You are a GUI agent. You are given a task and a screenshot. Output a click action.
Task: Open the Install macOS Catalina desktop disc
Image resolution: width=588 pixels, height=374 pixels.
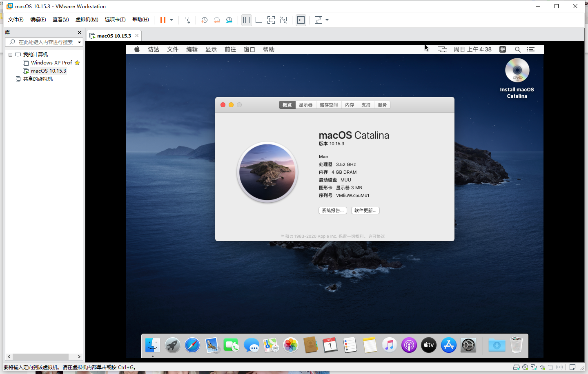coord(517,78)
